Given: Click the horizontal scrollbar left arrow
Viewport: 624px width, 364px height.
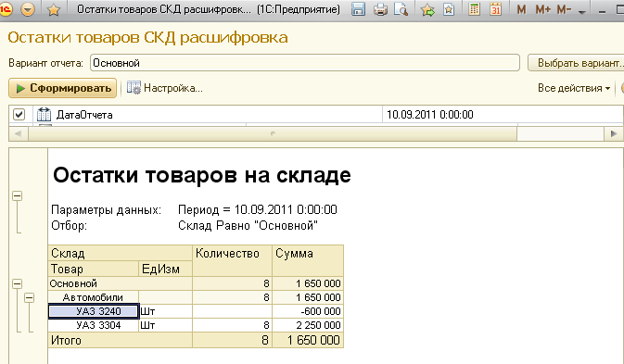Looking at the screenshot, I should [18, 134].
